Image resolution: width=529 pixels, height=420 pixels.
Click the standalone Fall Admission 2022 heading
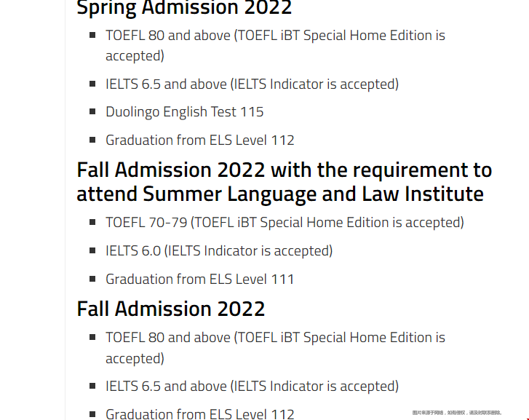(x=171, y=309)
